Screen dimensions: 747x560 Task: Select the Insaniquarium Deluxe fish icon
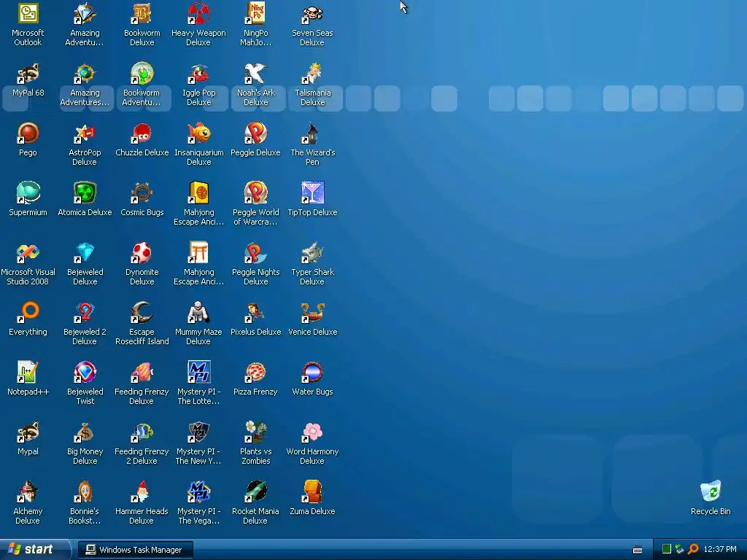point(198,133)
